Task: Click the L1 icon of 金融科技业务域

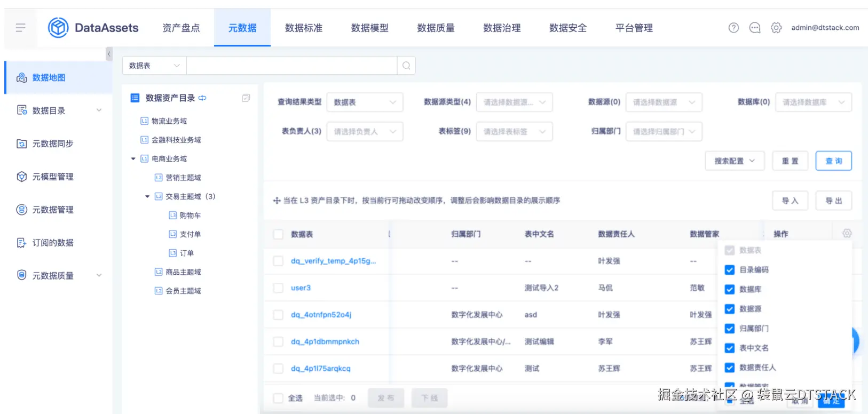Action: tap(144, 140)
